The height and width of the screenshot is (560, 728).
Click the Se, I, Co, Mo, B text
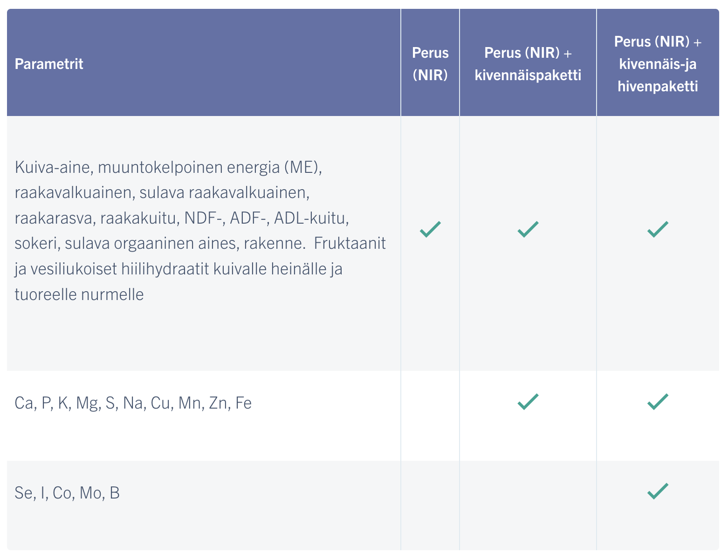tap(67, 493)
